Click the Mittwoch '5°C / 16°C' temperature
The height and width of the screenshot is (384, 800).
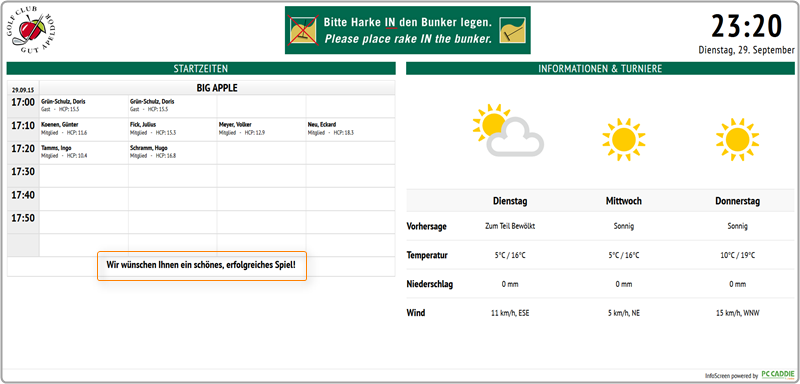point(623,255)
